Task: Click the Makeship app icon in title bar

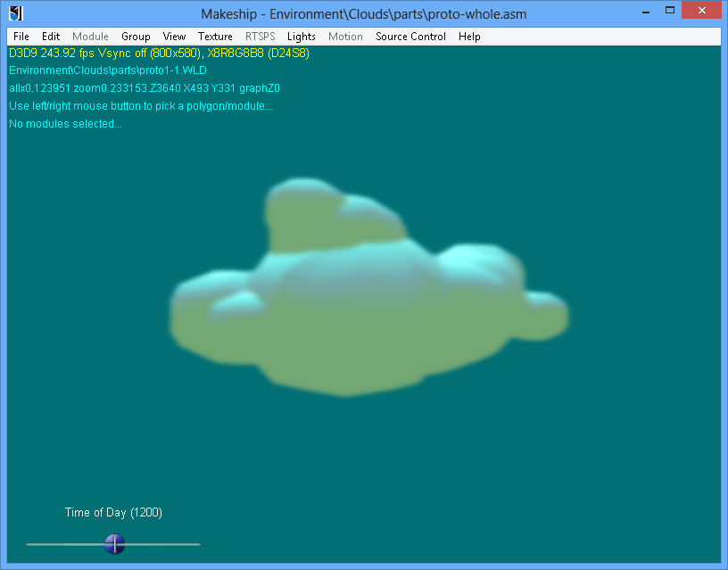Action: click(x=16, y=13)
